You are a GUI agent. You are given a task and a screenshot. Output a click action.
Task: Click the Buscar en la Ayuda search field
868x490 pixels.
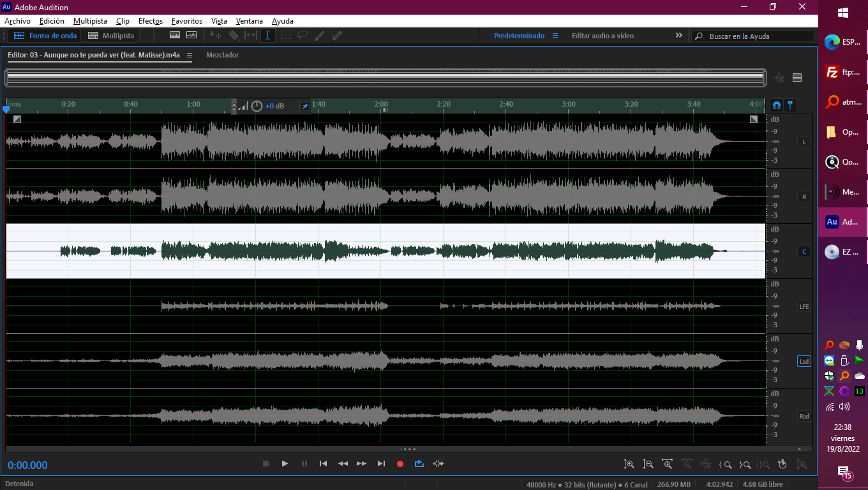(753, 36)
